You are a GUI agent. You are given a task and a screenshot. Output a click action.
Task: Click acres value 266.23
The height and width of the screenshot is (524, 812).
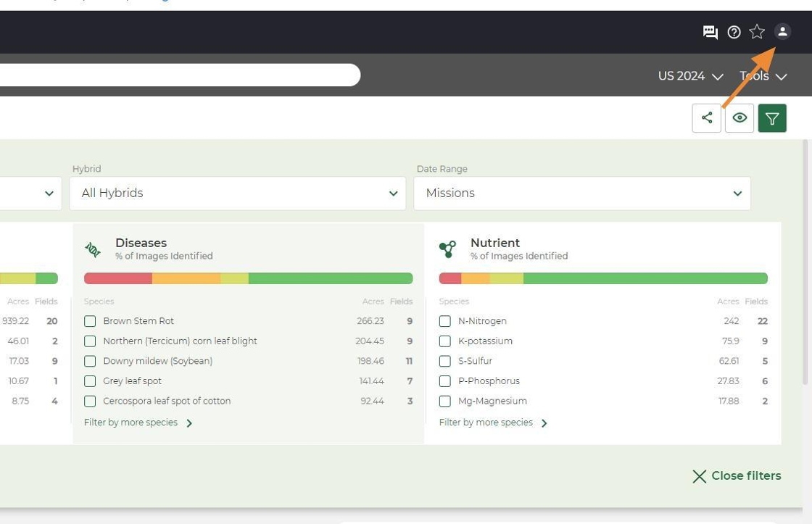point(370,321)
